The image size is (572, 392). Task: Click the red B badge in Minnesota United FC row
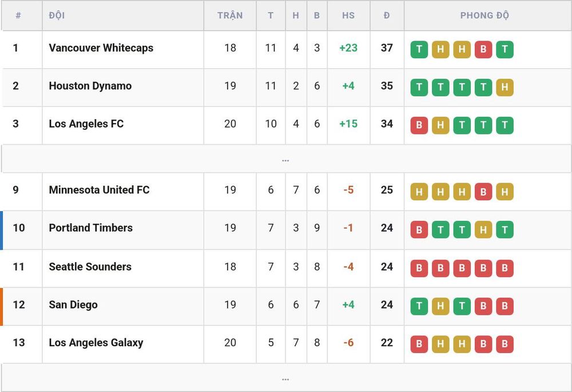483,191
